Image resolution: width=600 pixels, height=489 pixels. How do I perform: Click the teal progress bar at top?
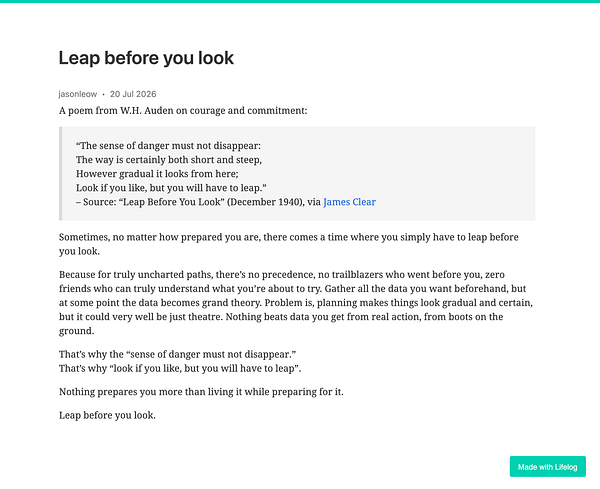(x=300, y=1)
